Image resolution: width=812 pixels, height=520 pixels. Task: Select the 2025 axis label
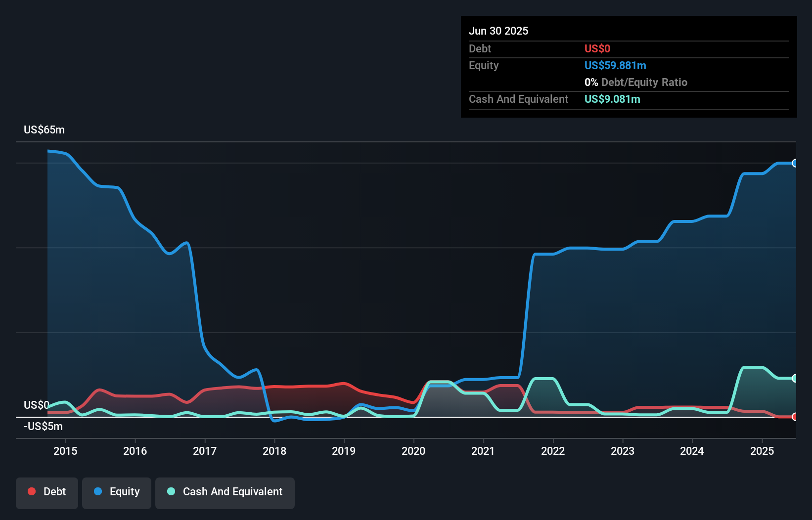(762, 451)
